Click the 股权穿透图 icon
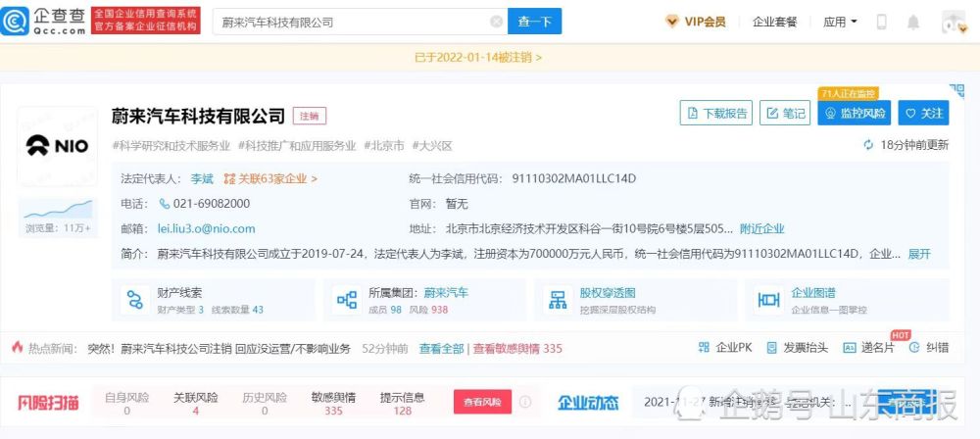The width and height of the screenshot is (980, 439). click(558, 300)
